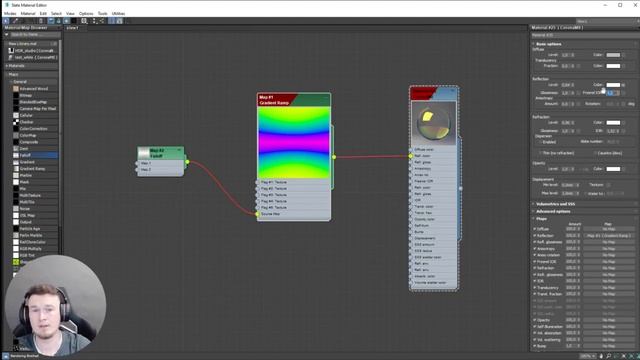The height and width of the screenshot is (360, 640).
Task: Collapse the Basic options rollout
Action: [x=549, y=44]
